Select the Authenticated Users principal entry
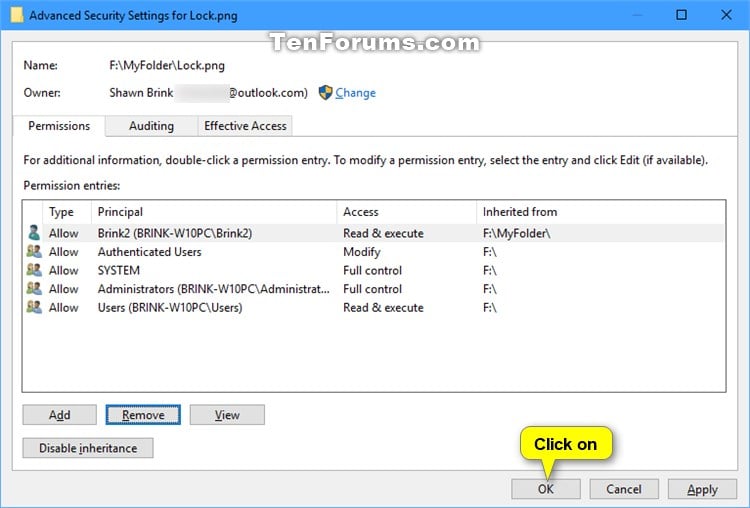This screenshot has width=750, height=508. click(149, 252)
